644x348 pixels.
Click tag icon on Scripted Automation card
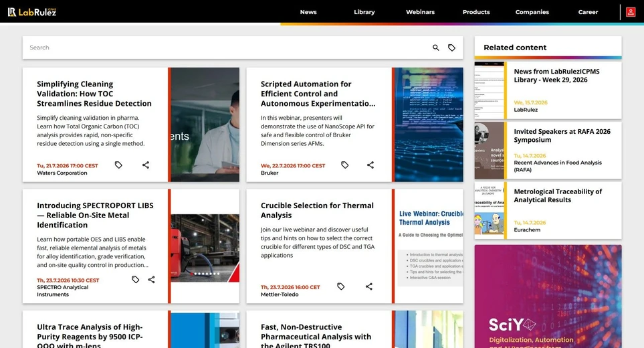click(x=344, y=165)
